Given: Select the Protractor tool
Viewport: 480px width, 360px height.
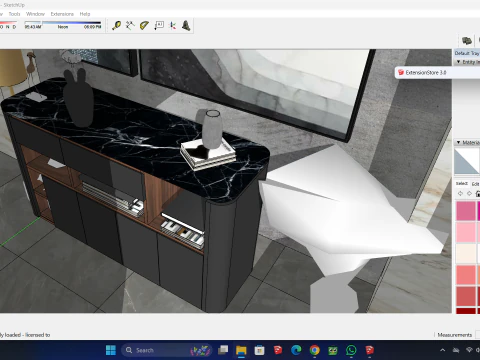Looking at the screenshot, I should pyautogui.click(x=144, y=25).
